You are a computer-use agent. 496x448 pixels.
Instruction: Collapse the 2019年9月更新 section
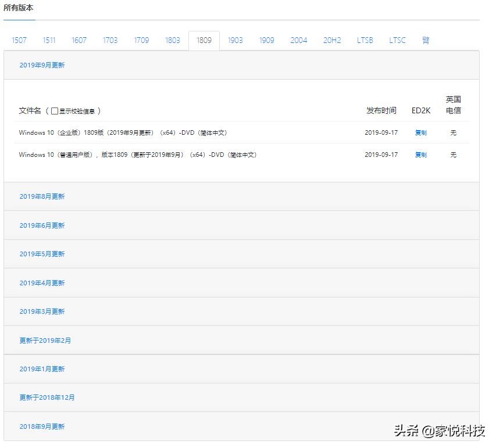42,65
